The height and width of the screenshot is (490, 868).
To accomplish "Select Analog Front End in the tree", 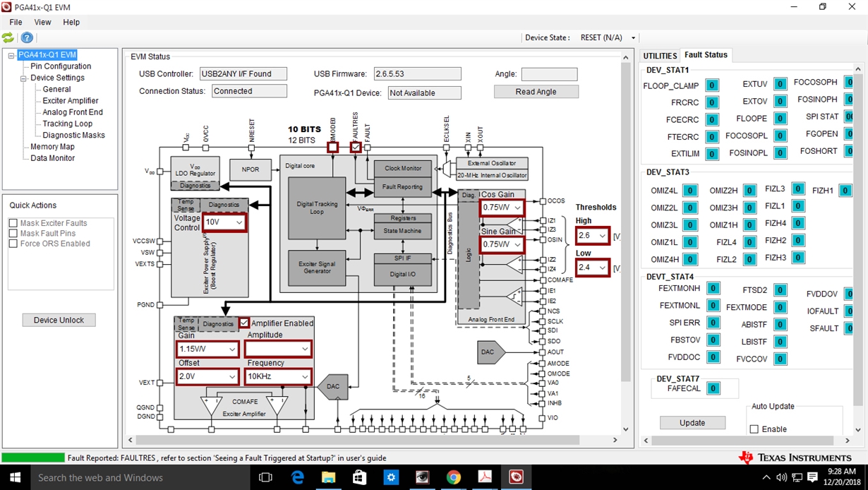I will click(x=73, y=112).
